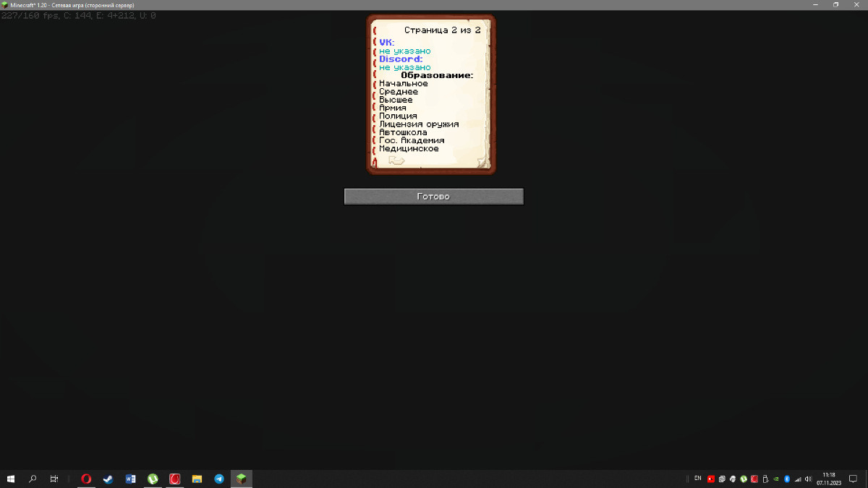Click the Bluetooth tray icon

(x=787, y=479)
